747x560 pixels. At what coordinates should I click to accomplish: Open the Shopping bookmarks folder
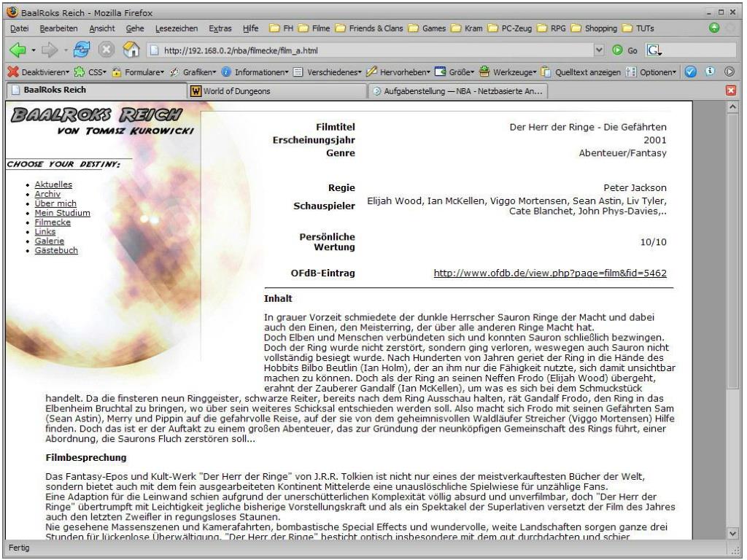pyautogui.click(x=594, y=28)
